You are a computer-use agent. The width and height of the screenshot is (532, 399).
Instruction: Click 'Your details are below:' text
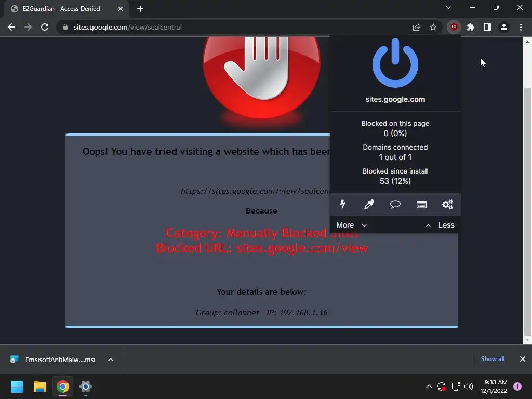pos(261,292)
